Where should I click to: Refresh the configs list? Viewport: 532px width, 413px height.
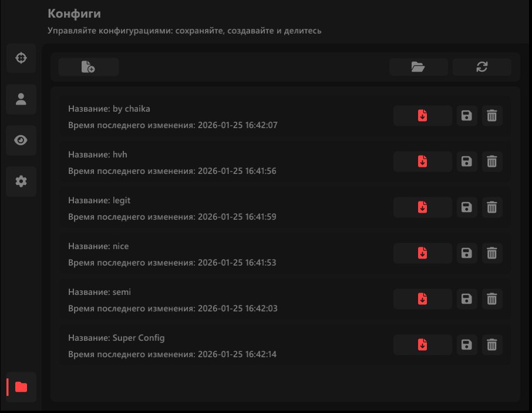click(482, 67)
